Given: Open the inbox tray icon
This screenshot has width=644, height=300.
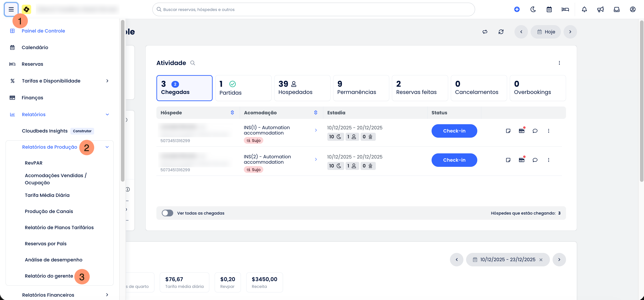Looking at the screenshot, I should [616, 9].
